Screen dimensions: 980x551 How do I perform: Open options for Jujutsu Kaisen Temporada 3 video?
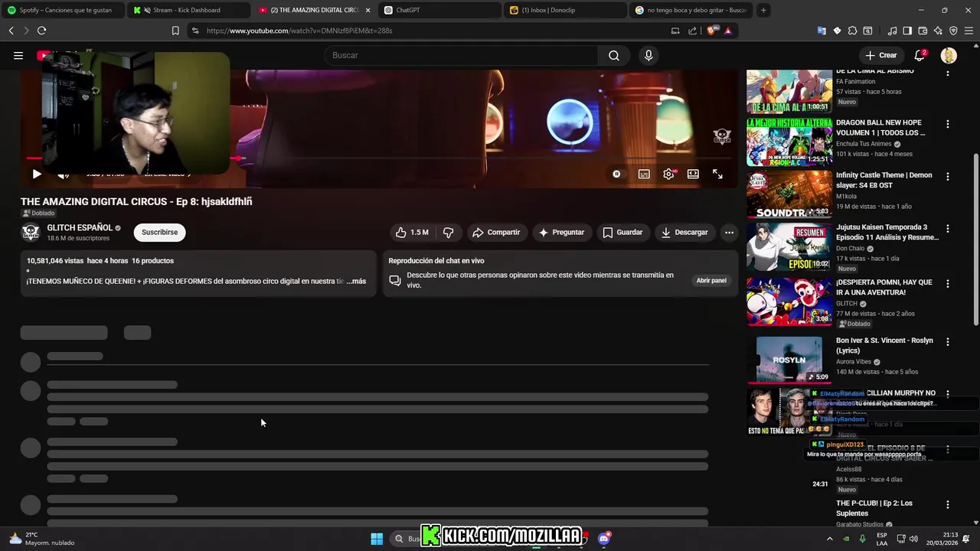[948, 228]
